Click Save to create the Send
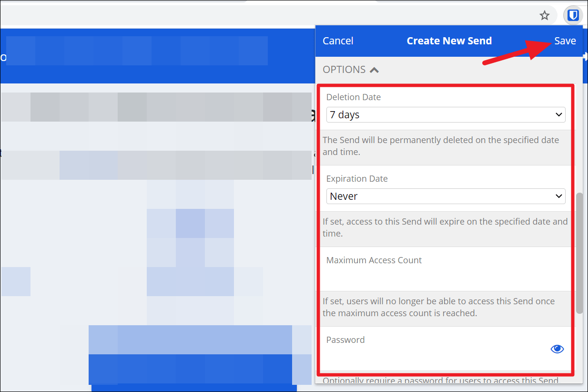 coord(565,41)
